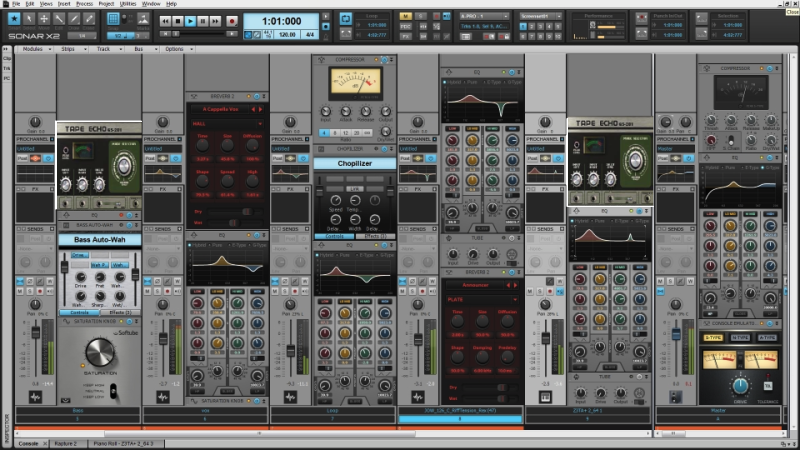
Task: Click the Softube Saturation knob
Action: [x=98, y=351]
